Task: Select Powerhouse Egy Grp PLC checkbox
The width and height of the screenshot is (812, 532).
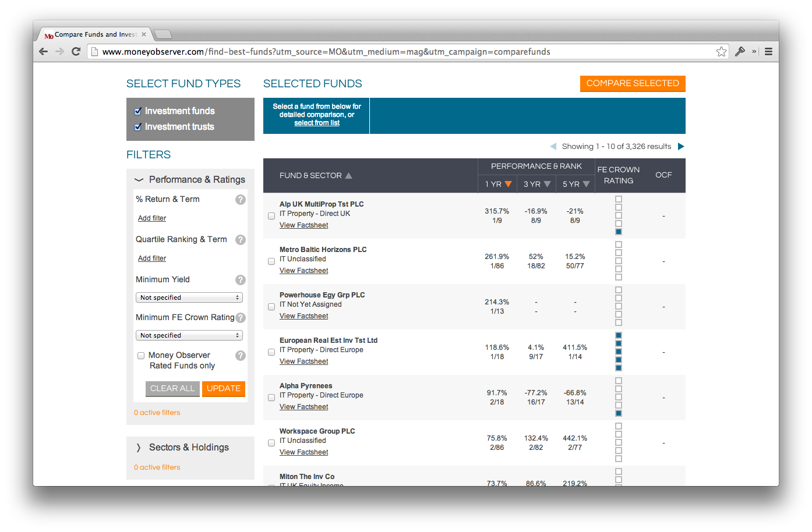Action: pos(271,307)
